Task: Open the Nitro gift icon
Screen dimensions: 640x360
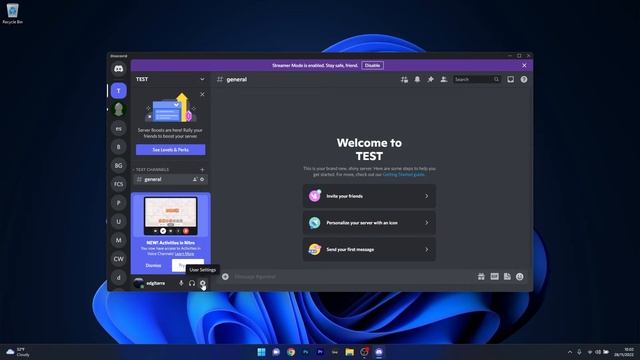Action: (481, 277)
